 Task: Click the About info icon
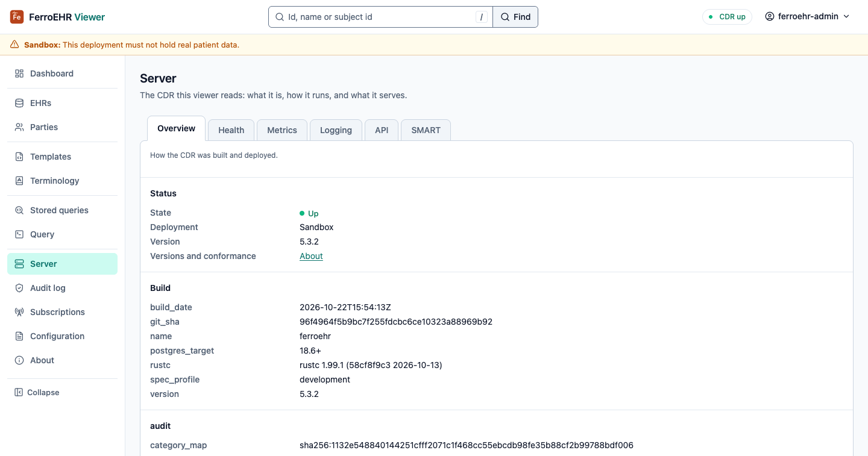point(19,360)
